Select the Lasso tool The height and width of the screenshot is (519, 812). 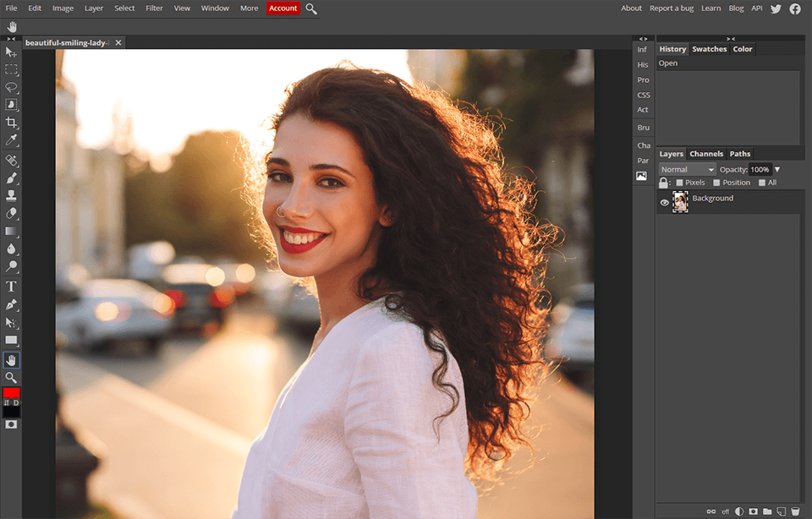(11, 88)
